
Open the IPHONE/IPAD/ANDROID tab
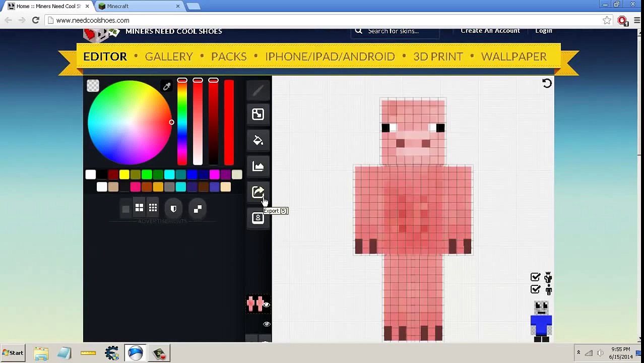[330, 56]
